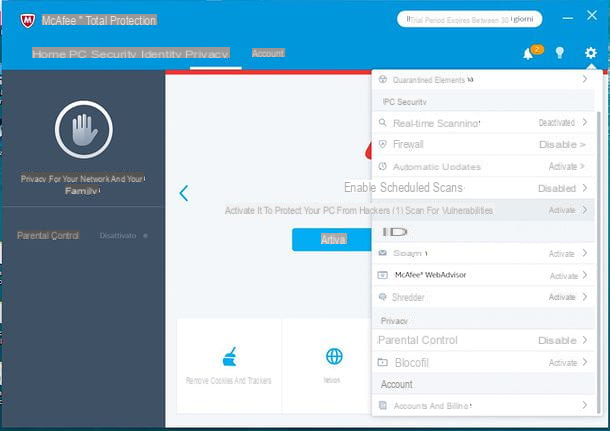Expand the Spam row chevron

585,253
